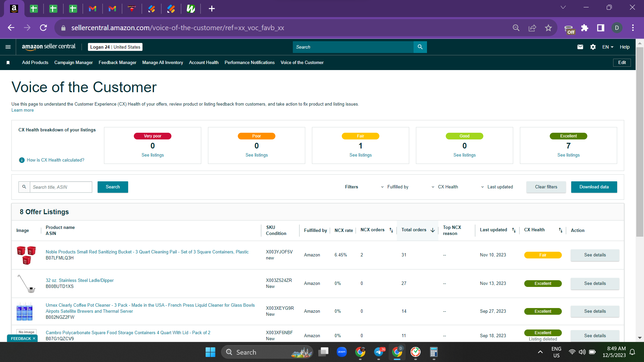
Task: Open the browser zoom magnifier icon
Action: [516, 28]
